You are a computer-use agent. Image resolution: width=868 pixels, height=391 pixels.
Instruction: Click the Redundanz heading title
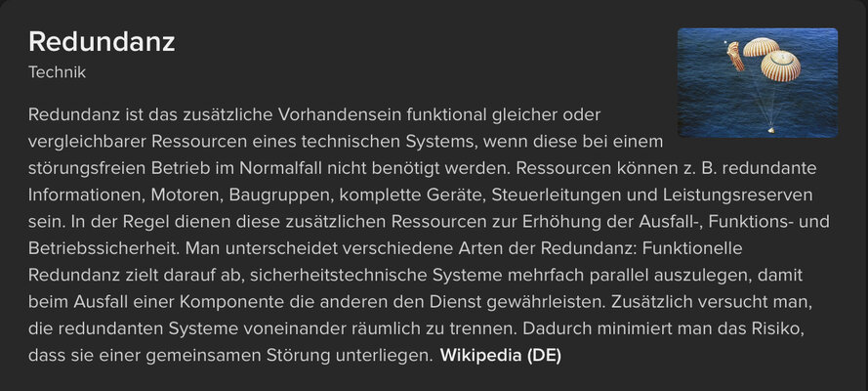102,42
